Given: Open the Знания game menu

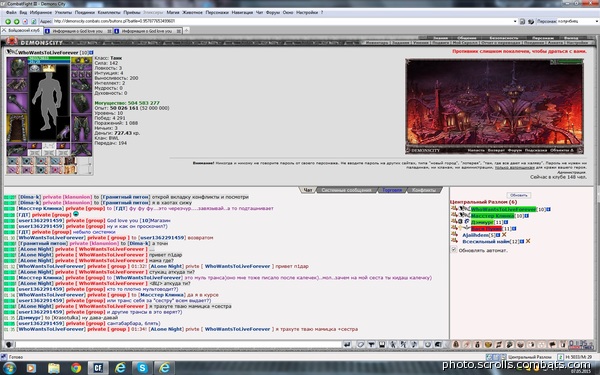Looking at the screenshot, I should [441, 38].
